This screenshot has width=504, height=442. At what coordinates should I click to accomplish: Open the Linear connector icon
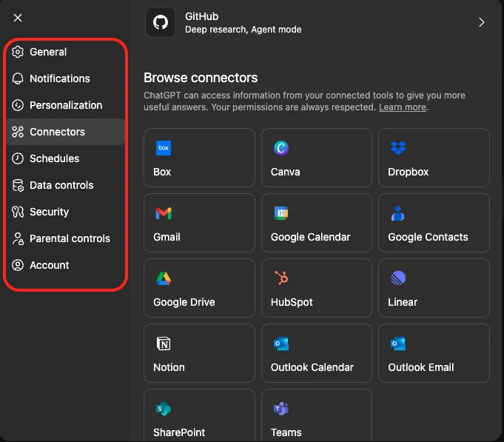coord(397,279)
